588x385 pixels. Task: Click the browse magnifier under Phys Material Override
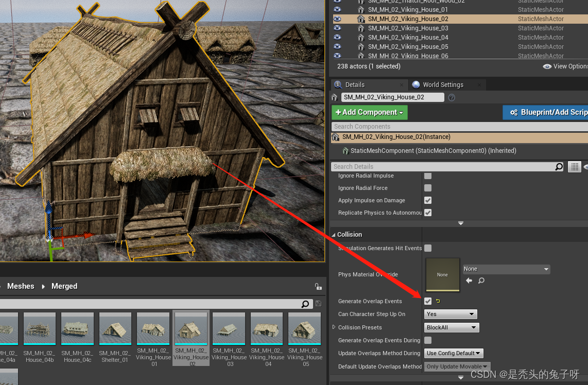pyautogui.click(x=481, y=281)
